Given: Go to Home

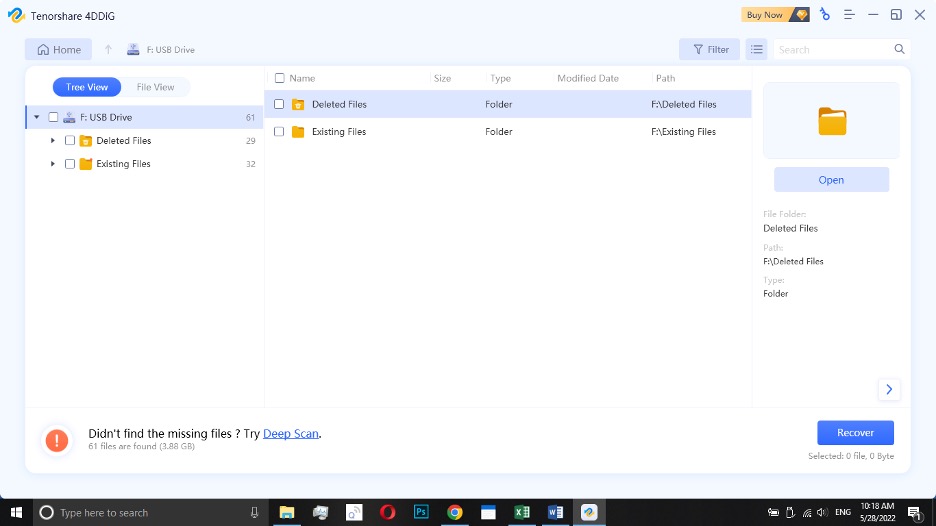Looking at the screenshot, I should (x=58, y=50).
